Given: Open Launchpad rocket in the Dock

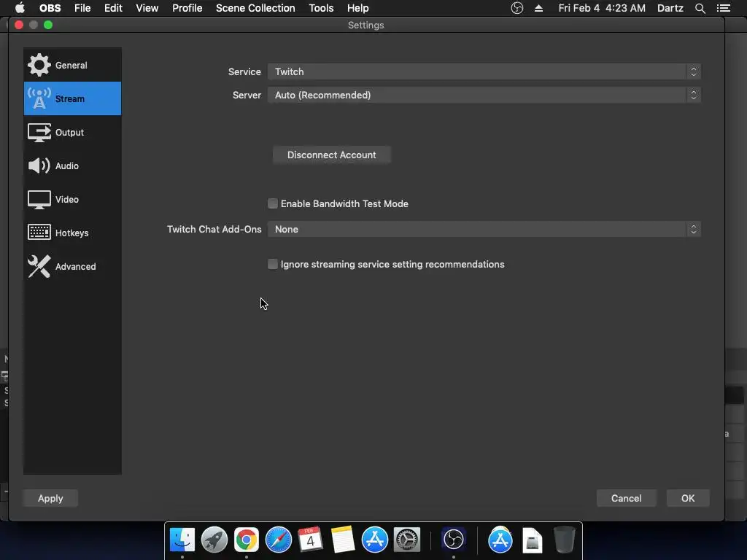Looking at the screenshot, I should 214,540.
